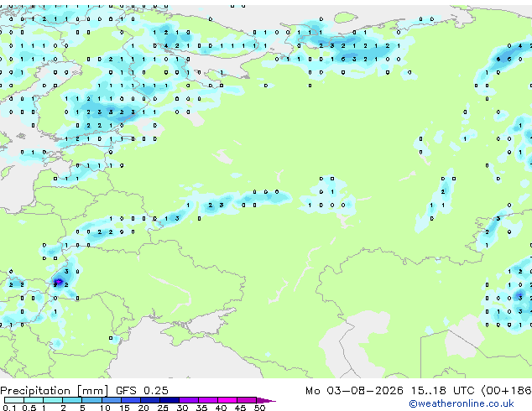Click the "GFS 0.25" model label
The height and width of the screenshot is (411, 532).
142,391
